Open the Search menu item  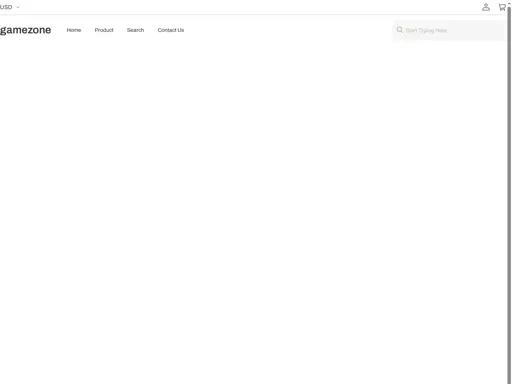coord(135,30)
